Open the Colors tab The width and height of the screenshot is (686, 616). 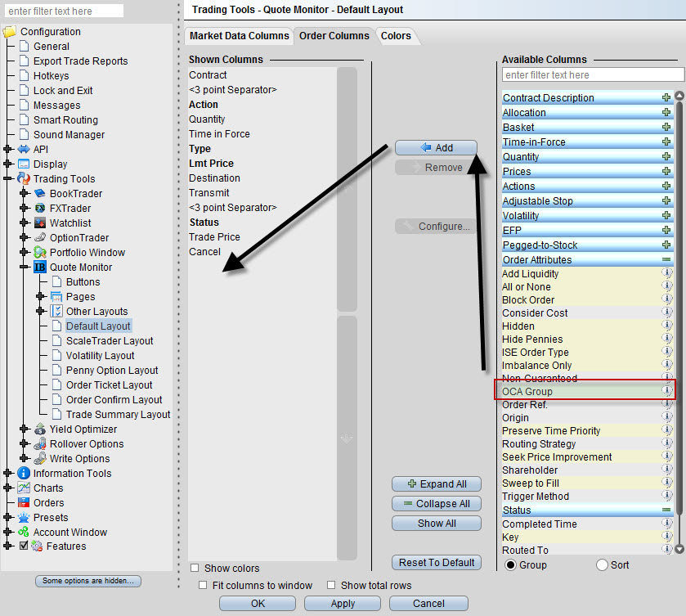[x=396, y=36]
